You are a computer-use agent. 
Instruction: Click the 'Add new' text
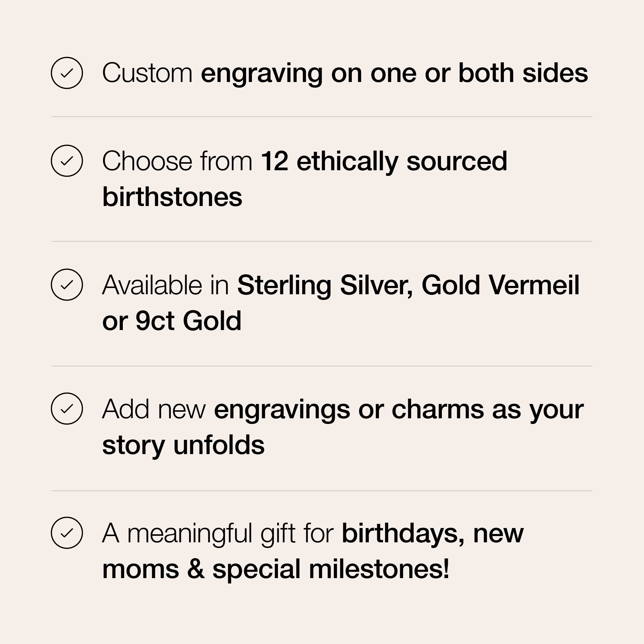click(154, 409)
